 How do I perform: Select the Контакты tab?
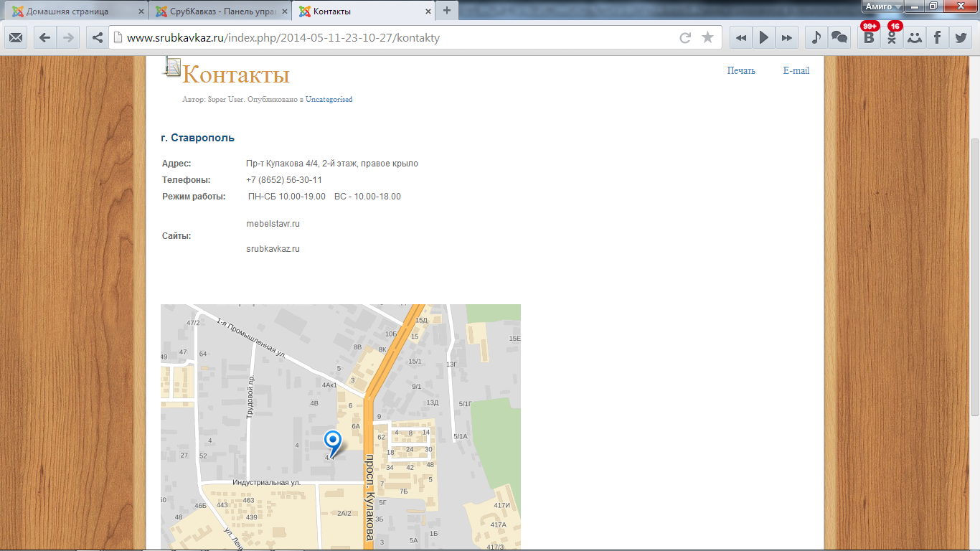point(364,11)
